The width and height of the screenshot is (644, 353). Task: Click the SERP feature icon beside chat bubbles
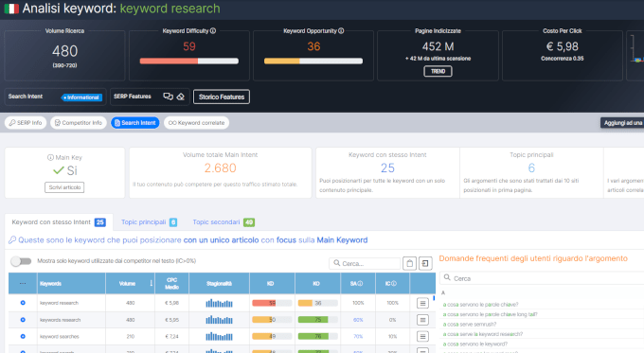point(180,97)
